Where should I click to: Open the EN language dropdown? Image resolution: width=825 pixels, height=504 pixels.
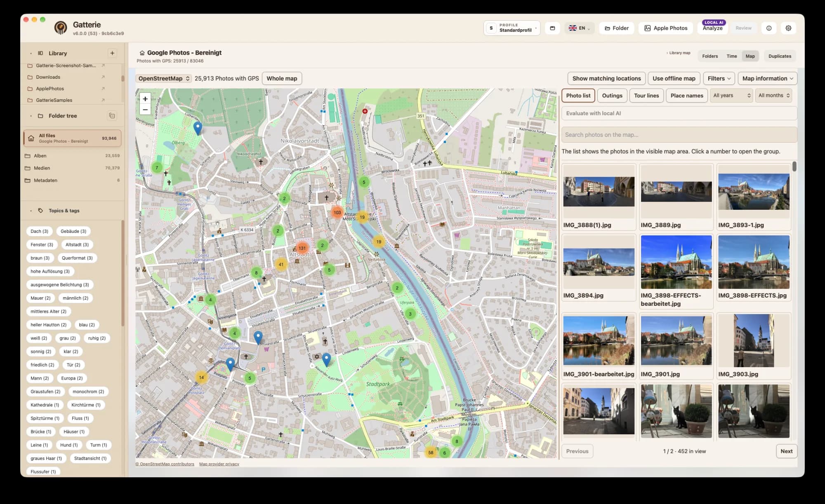[579, 28]
